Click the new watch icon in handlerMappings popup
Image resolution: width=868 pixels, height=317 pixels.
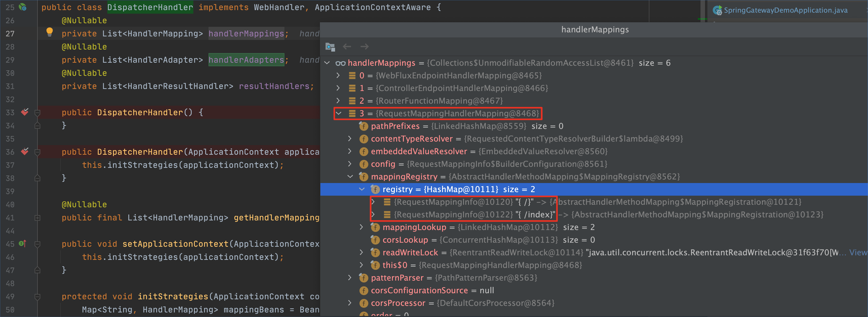330,47
